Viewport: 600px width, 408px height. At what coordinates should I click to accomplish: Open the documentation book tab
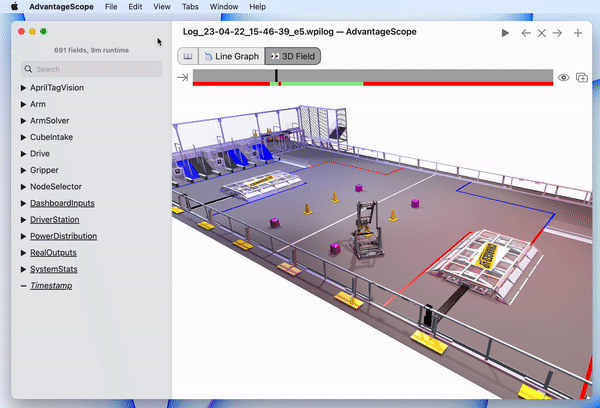(x=188, y=56)
